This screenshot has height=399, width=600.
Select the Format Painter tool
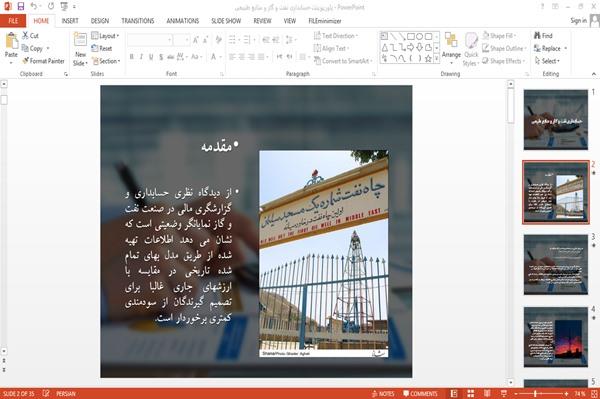pyautogui.click(x=43, y=61)
